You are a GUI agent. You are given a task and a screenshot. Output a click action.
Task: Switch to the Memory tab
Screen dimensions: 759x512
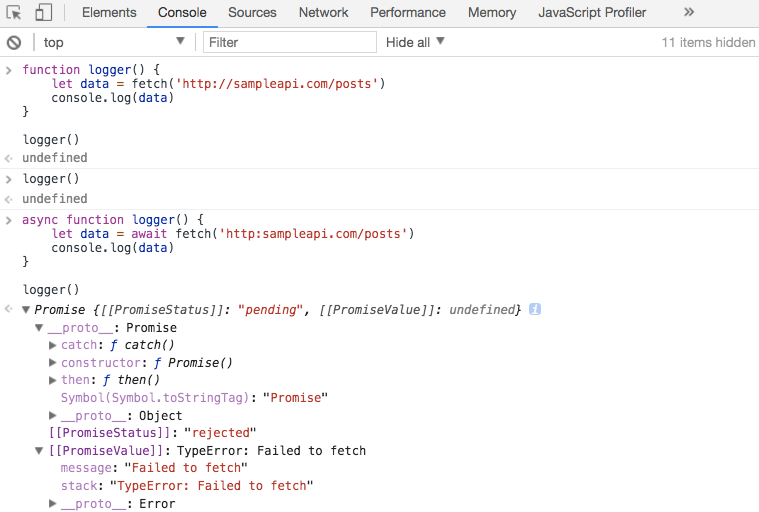[x=492, y=13]
